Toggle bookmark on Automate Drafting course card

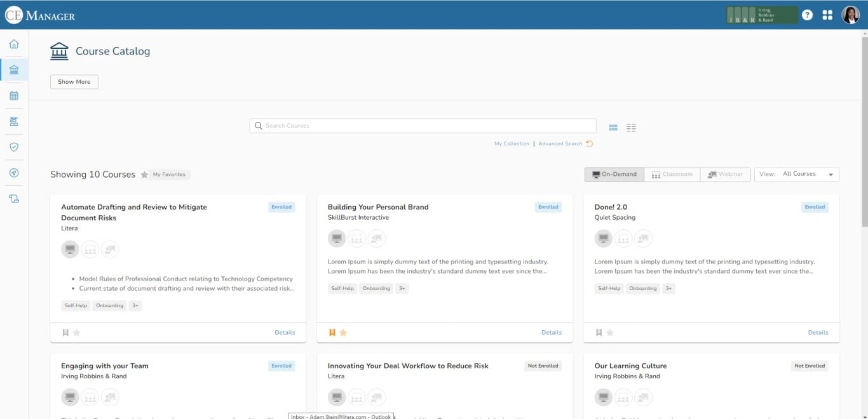[x=65, y=333]
